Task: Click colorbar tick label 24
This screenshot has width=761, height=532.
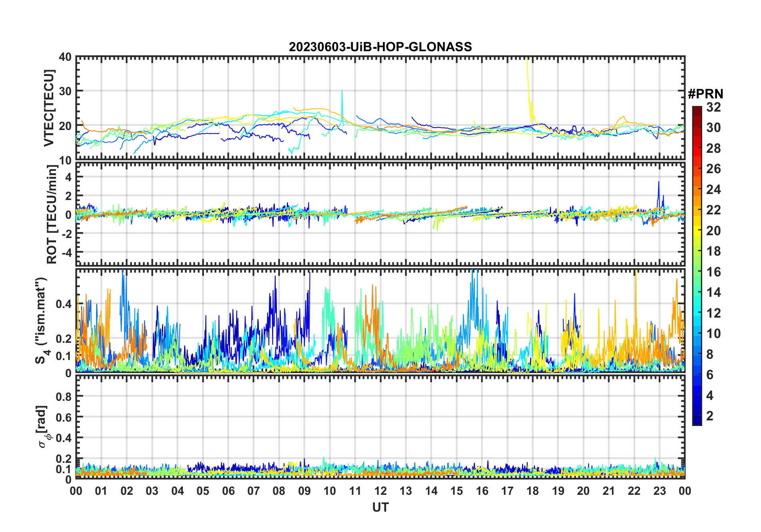Action: (713, 190)
